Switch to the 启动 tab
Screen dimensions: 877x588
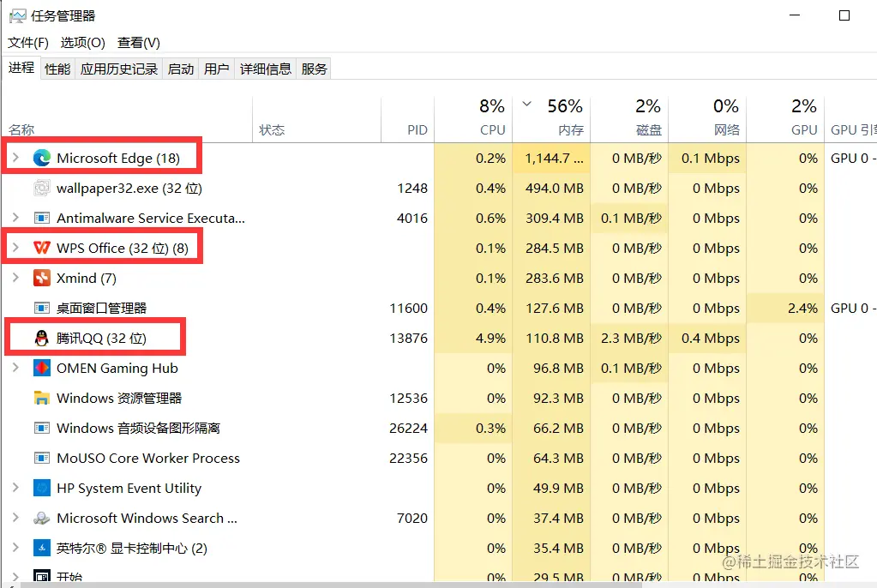coord(181,69)
